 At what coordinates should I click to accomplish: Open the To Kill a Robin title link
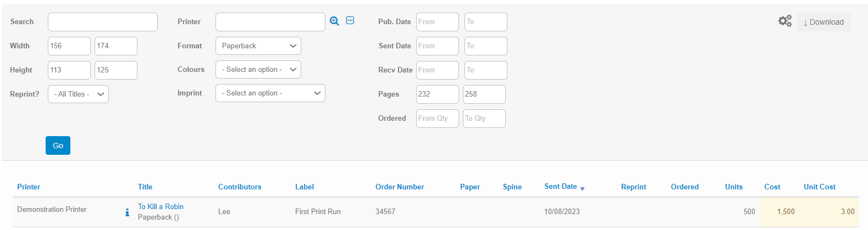pos(161,206)
